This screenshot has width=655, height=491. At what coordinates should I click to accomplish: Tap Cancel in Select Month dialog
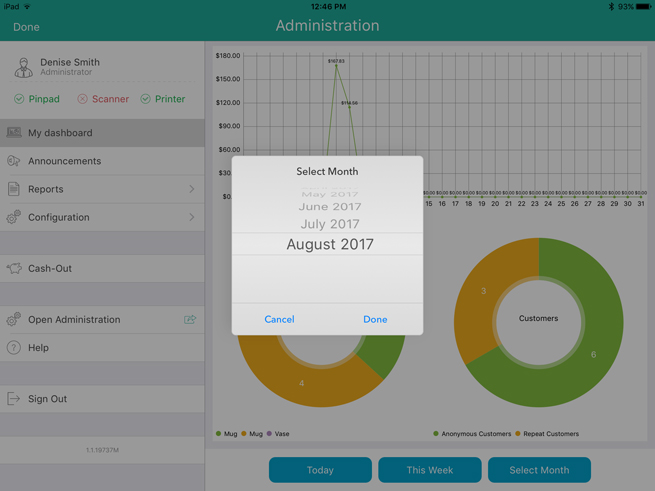(x=279, y=319)
